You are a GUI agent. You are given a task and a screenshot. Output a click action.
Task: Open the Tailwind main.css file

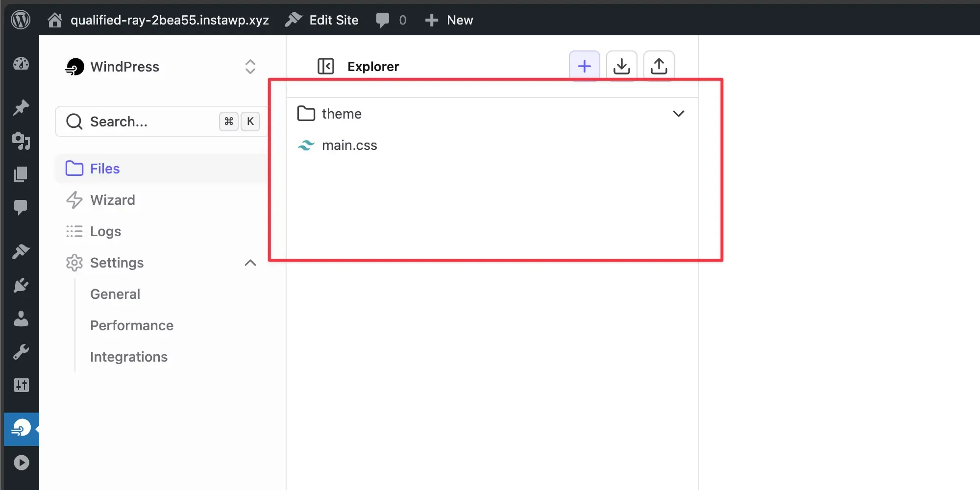349,145
